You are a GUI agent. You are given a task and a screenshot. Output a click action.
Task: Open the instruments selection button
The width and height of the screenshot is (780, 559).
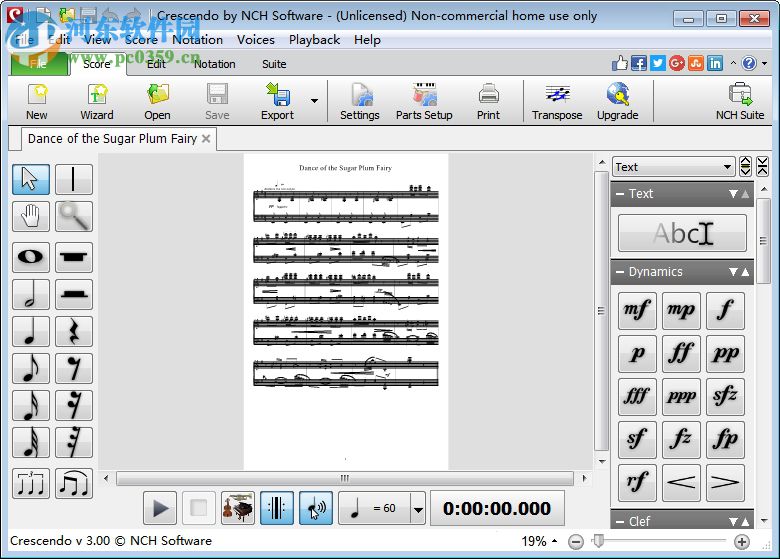[x=238, y=508]
